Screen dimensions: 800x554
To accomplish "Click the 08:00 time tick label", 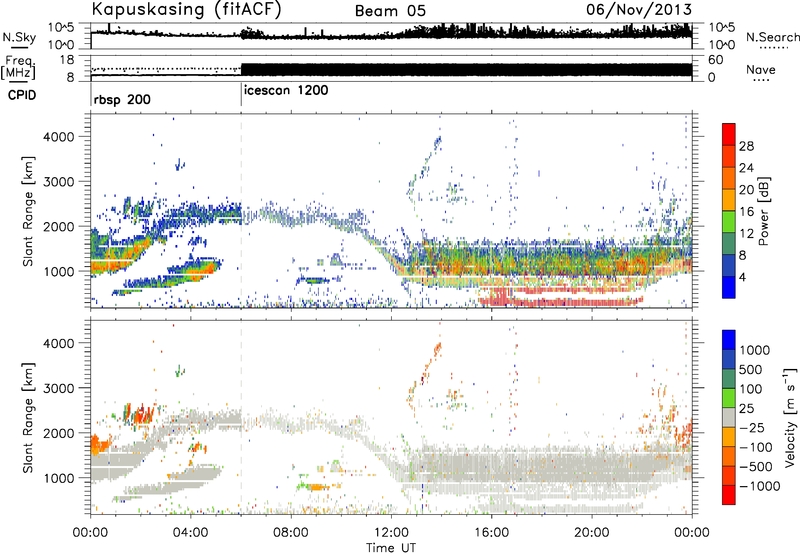I will pyautogui.click(x=291, y=533).
